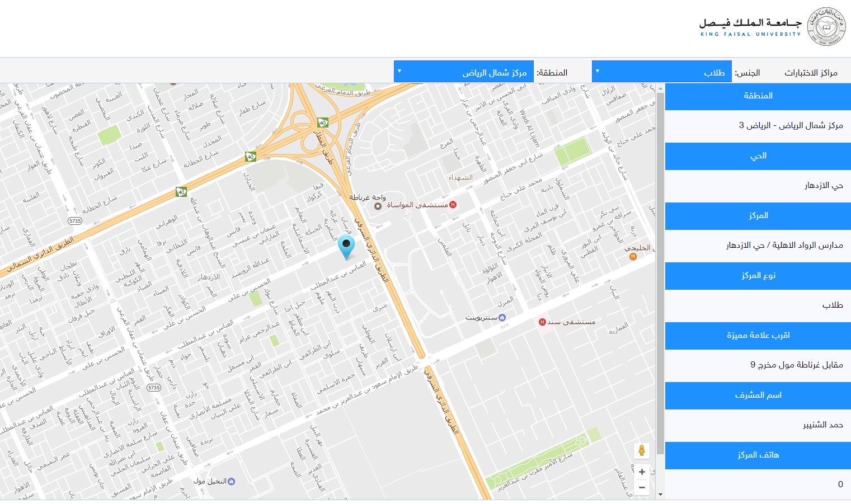Click the value مقابل غرناطة مول مخرج 9
851x504 pixels.
pos(797,365)
